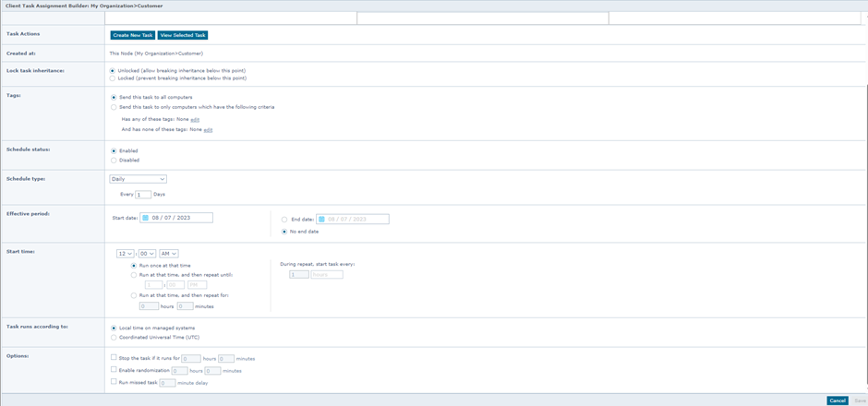The width and height of the screenshot is (868, 406).
Task: Click the Every N Days input field
Action: pyautogui.click(x=143, y=195)
